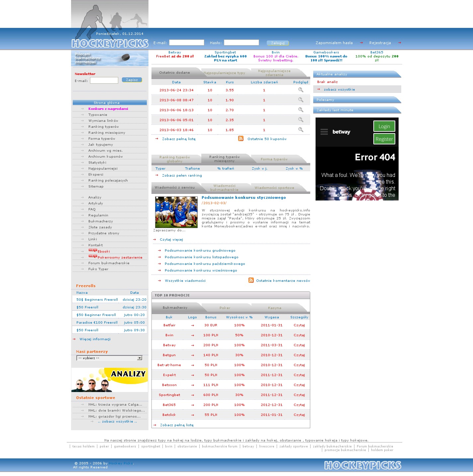Open Więcej informacji under Freerolls
The height and width of the screenshot is (476, 473).
pyautogui.click(x=95, y=339)
